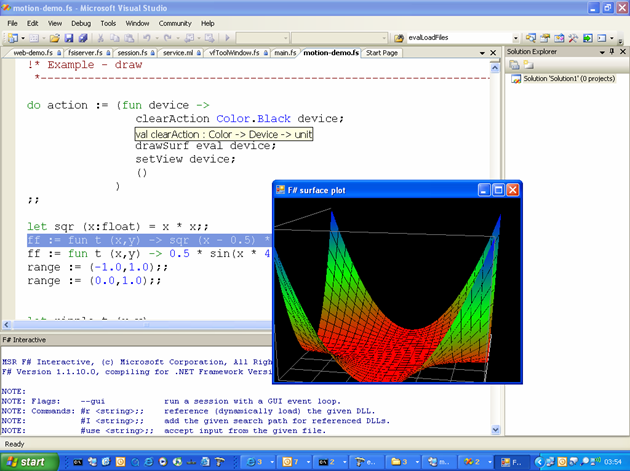Open the Object Browser toolbar icon
Screen dimensions: 630x471
click(x=559, y=38)
